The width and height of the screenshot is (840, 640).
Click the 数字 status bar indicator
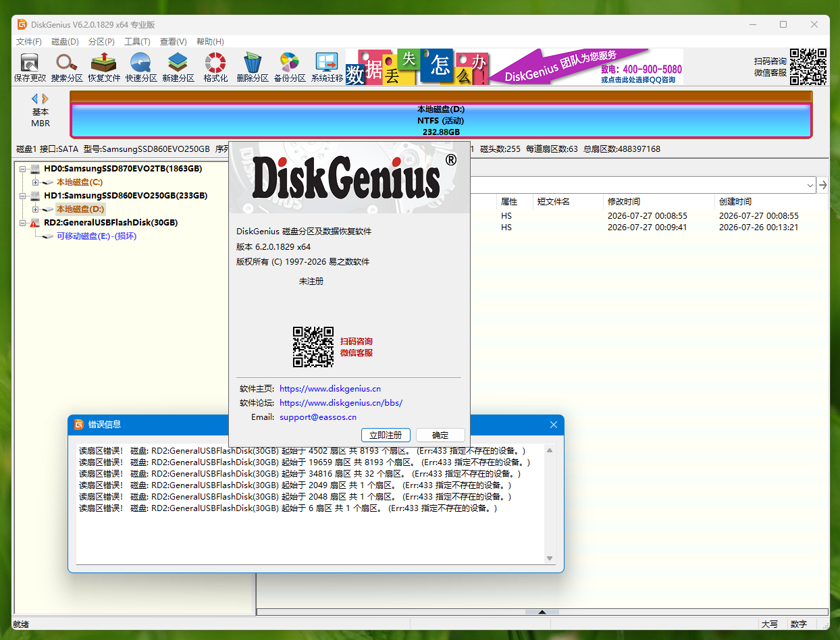(799, 624)
